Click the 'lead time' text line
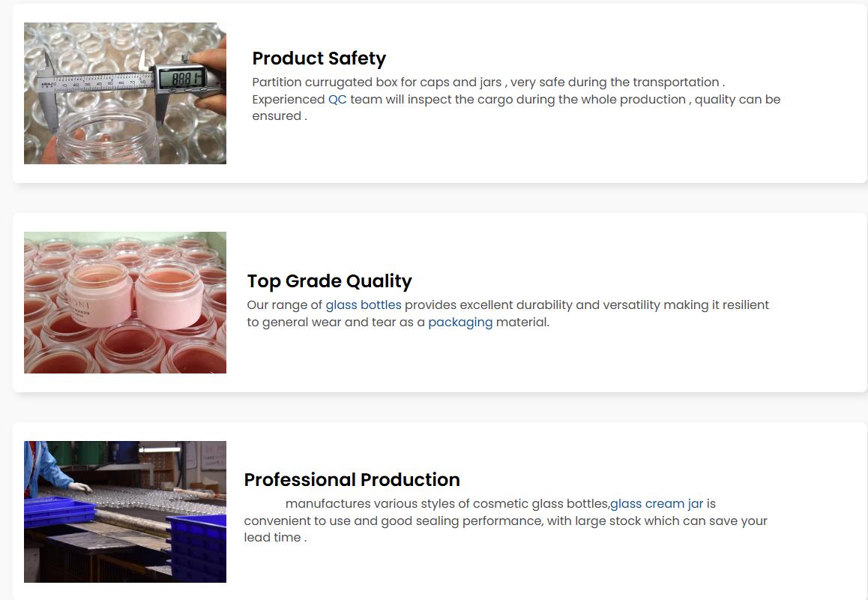This screenshot has height=600, width=868. coord(275,538)
